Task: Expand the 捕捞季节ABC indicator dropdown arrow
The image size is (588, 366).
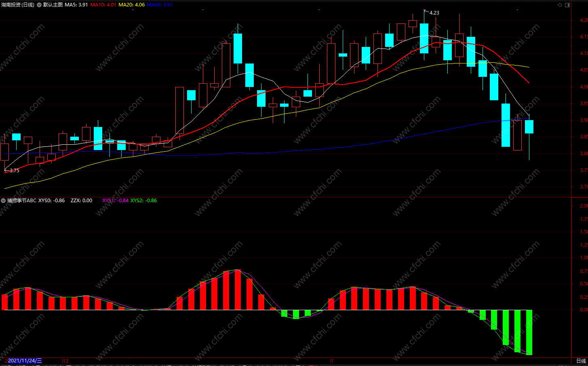Action: coord(3,201)
